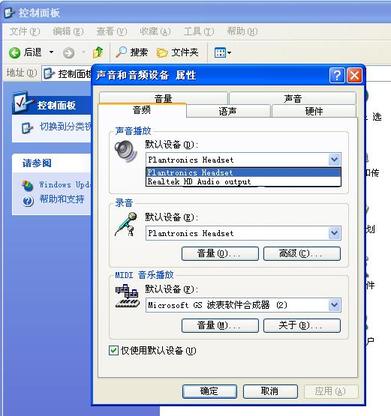This screenshot has height=416, width=391.
Task: Click recording 高级(C)... button
Action: click(x=302, y=254)
